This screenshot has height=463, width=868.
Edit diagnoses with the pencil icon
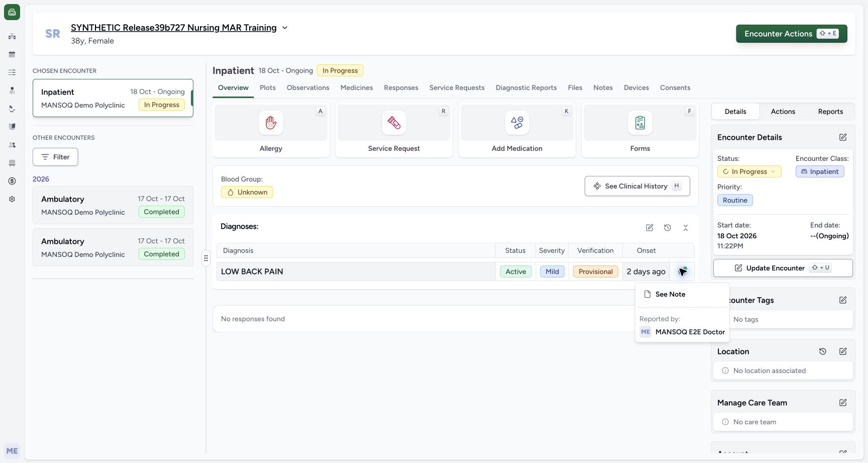pyautogui.click(x=649, y=228)
